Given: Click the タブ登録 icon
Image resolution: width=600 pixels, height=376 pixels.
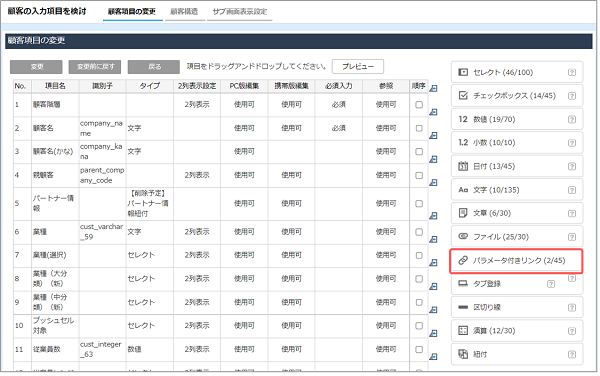Looking at the screenshot, I should click(x=463, y=283).
